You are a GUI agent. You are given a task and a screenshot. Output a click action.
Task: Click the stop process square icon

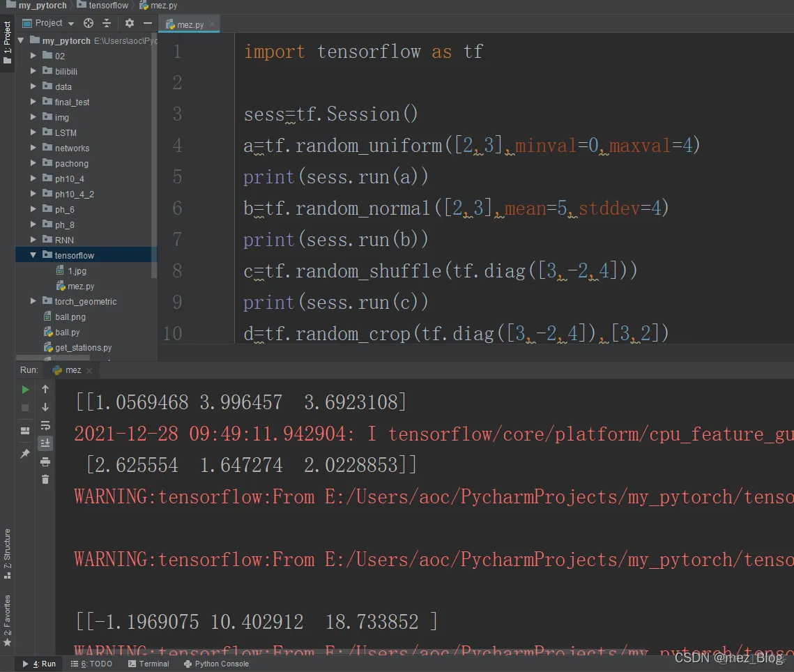click(x=25, y=408)
